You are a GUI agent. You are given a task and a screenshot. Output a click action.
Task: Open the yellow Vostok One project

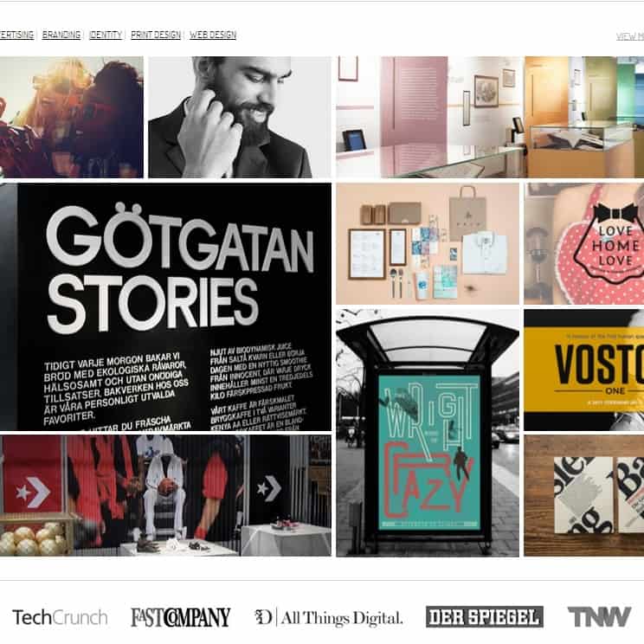(584, 370)
